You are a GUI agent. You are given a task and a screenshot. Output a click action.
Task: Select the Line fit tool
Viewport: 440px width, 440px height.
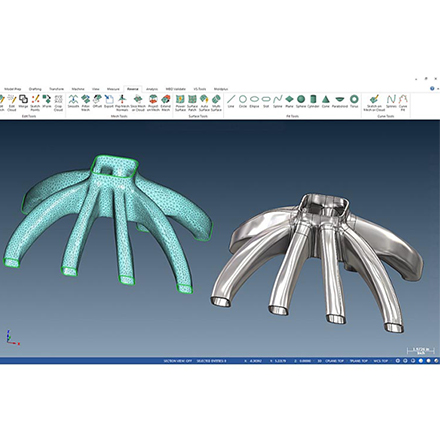coord(231,101)
